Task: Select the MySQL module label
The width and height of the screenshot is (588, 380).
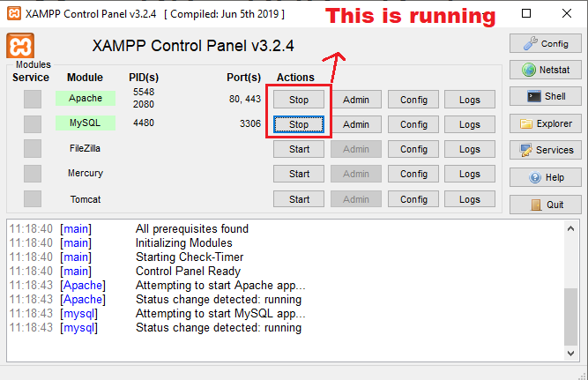Action: click(86, 123)
